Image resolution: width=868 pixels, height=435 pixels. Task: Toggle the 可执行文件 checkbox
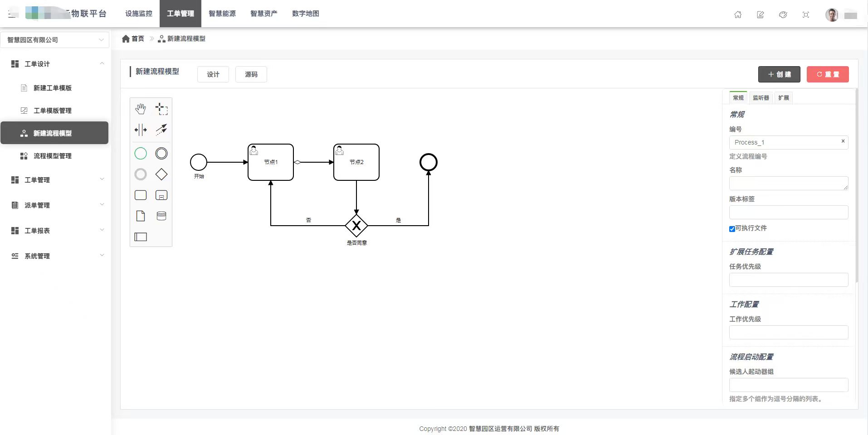pos(732,229)
